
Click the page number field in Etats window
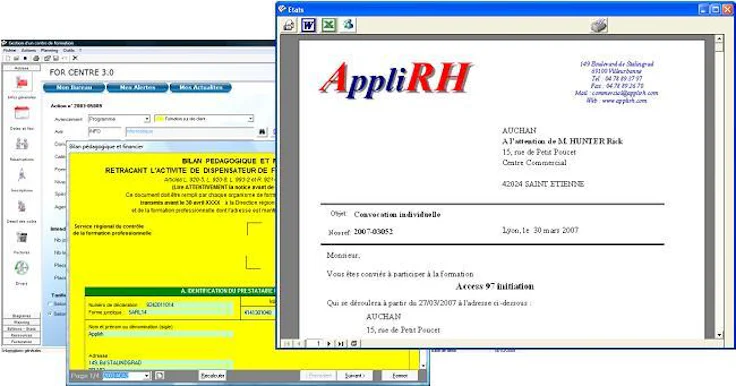coord(315,343)
